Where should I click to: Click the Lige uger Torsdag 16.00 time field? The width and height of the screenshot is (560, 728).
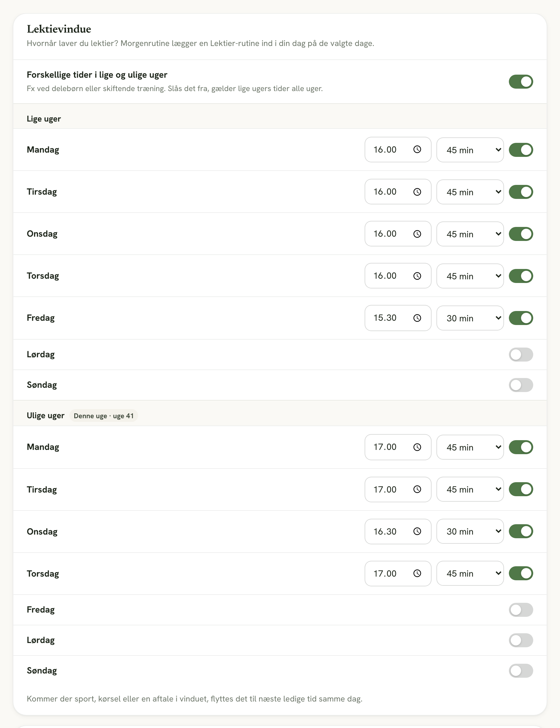(398, 276)
